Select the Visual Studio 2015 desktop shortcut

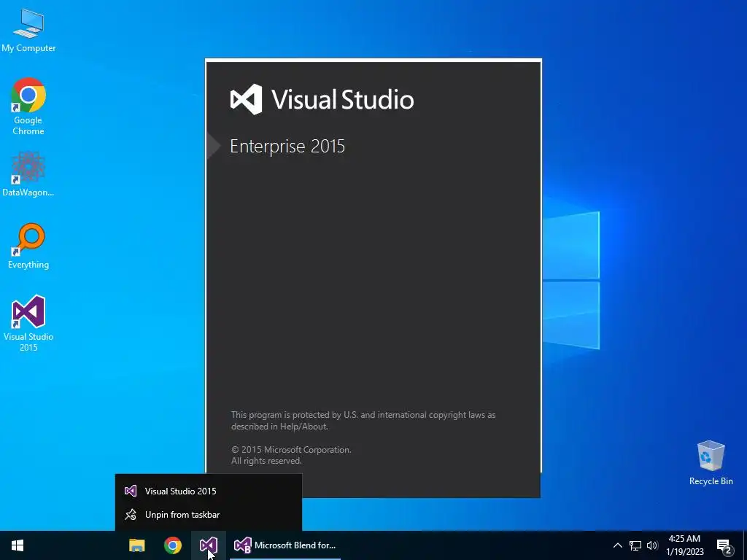click(x=28, y=324)
